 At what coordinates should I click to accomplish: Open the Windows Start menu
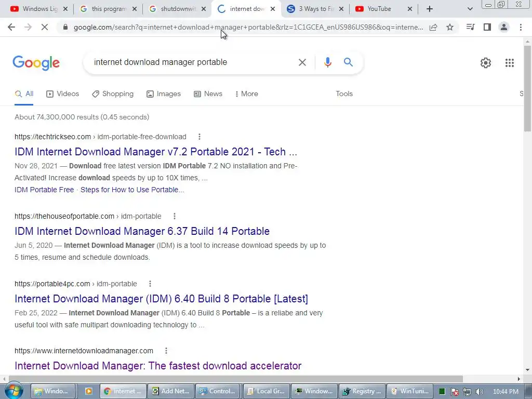tap(14, 391)
